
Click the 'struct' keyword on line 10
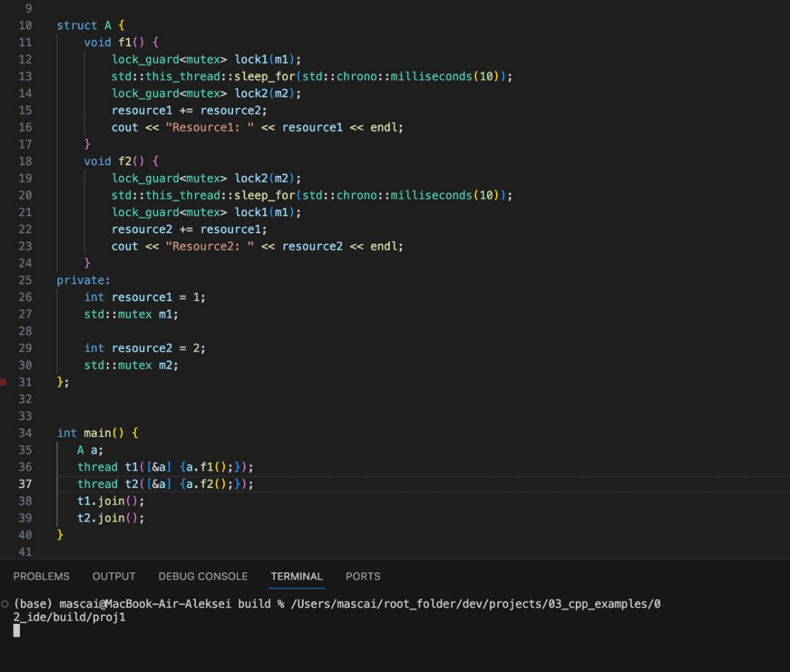click(76, 26)
